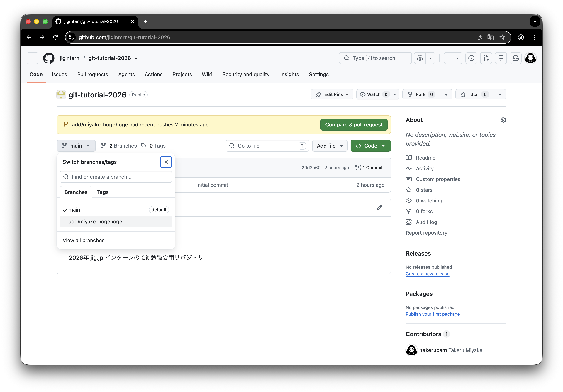
Task: Close the jigintern/git-tutorial-2026 tab
Action: 132,22
